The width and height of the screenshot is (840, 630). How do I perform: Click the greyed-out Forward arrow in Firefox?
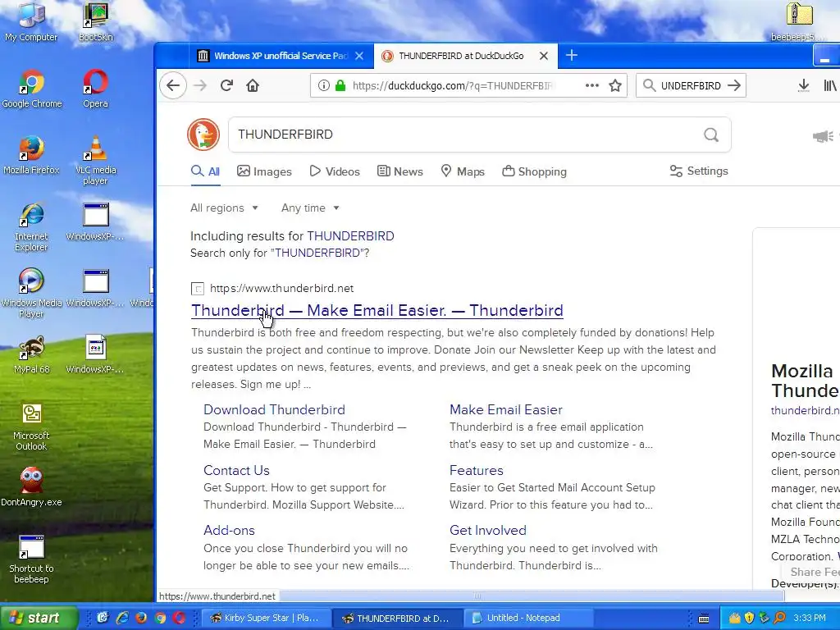point(200,85)
